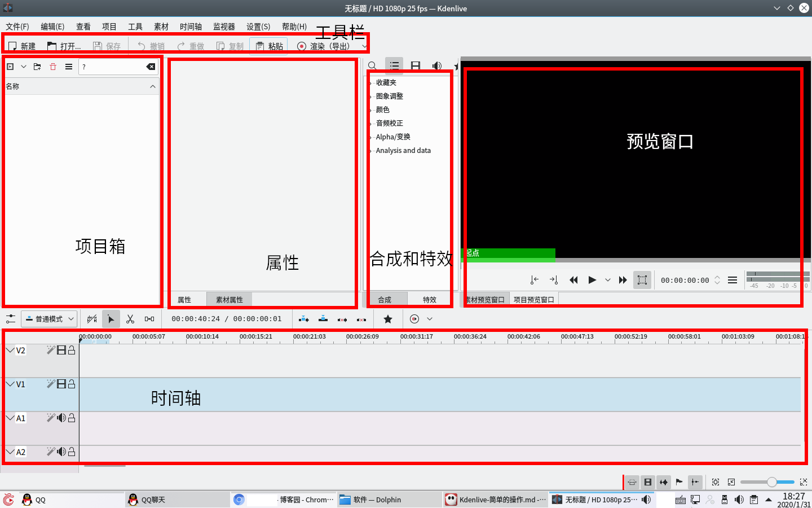The height and width of the screenshot is (508, 812).
Task: Expand the 渲染（导出）dropdown arrow
Action: (364, 46)
